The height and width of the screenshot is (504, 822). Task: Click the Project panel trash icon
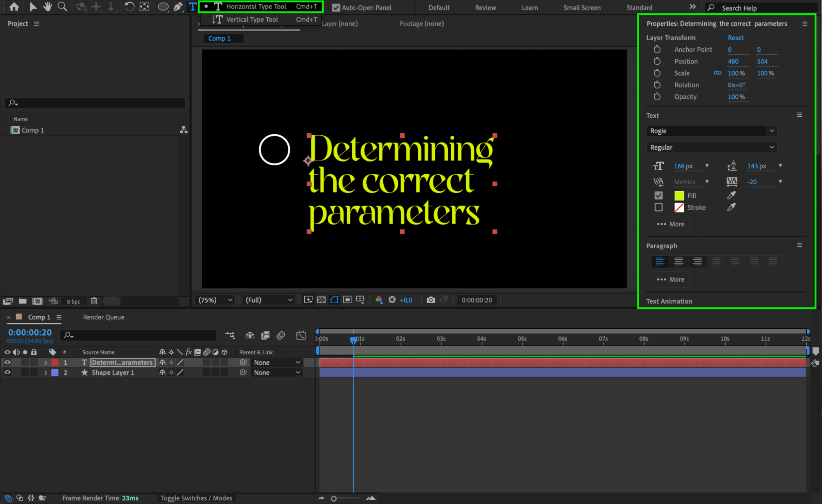tap(94, 301)
